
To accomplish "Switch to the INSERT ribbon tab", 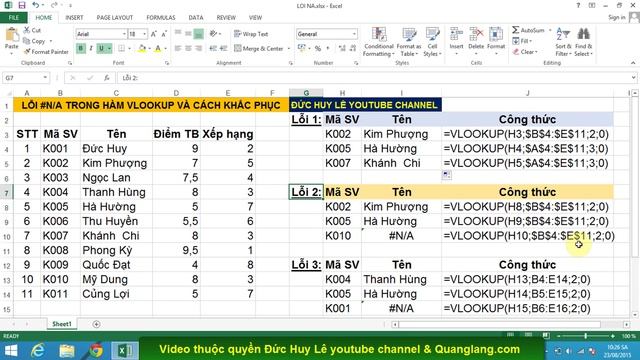I will pos(74,18).
